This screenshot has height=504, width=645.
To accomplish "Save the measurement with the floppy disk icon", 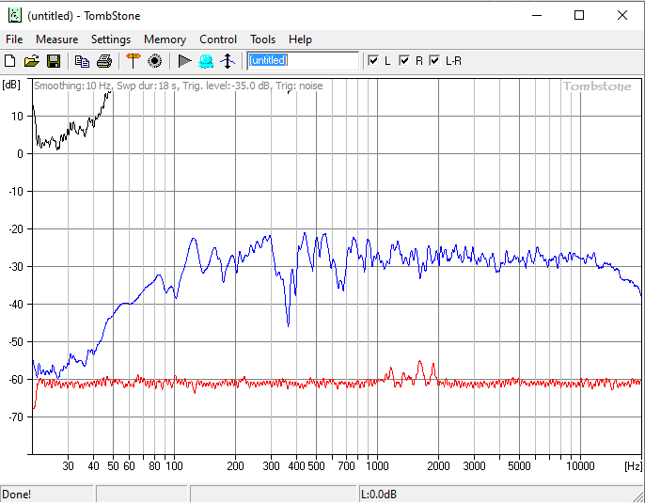I will (x=53, y=61).
